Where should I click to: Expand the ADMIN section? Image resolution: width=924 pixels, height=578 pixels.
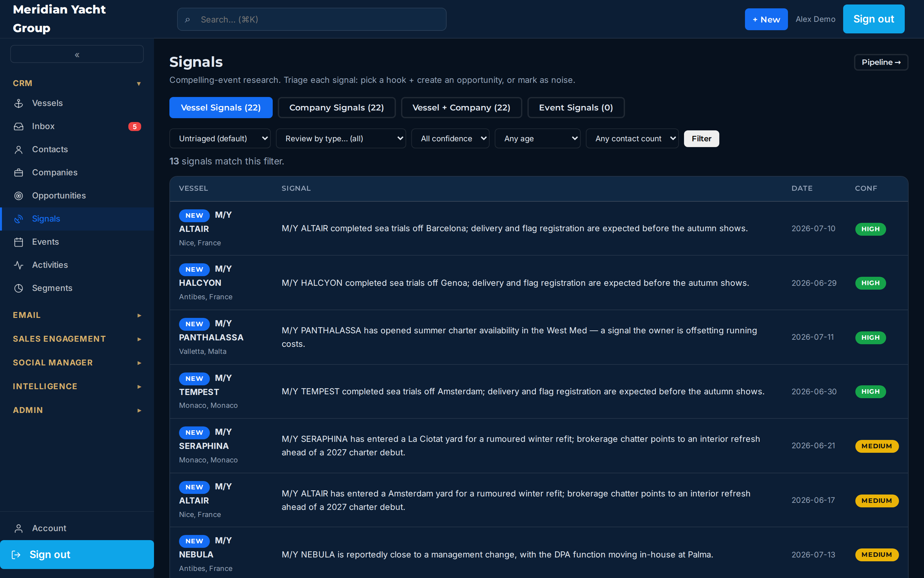[77, 410]
